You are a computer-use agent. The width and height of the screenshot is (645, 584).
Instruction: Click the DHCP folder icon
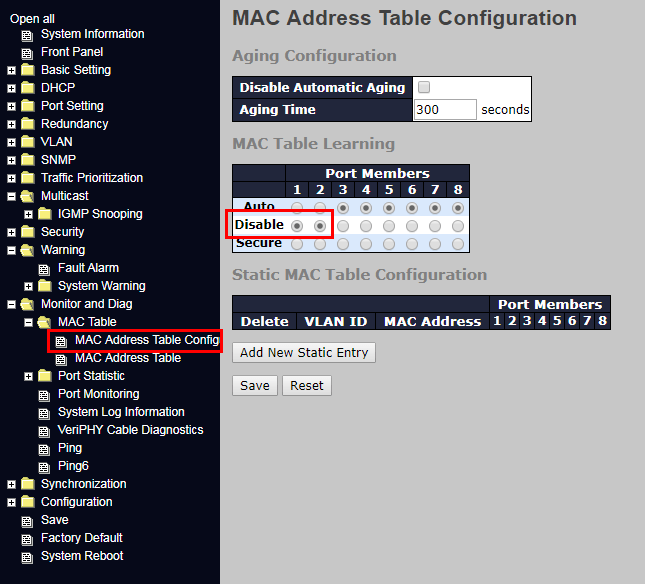28,88
